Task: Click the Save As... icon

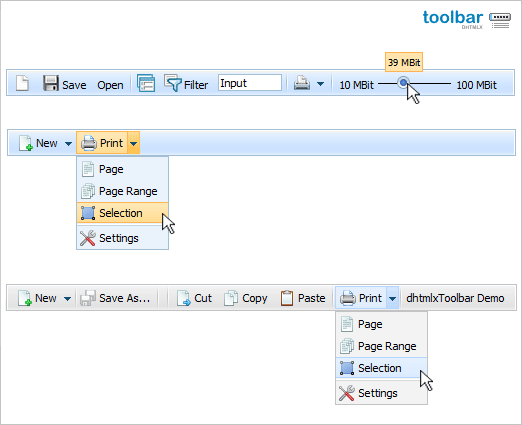Action: click(x=88, y=298)
